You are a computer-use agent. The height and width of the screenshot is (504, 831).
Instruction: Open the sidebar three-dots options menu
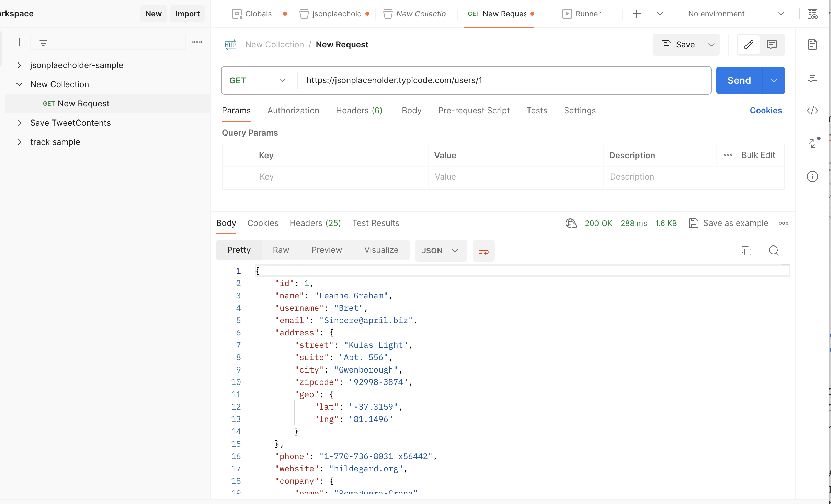197,42
